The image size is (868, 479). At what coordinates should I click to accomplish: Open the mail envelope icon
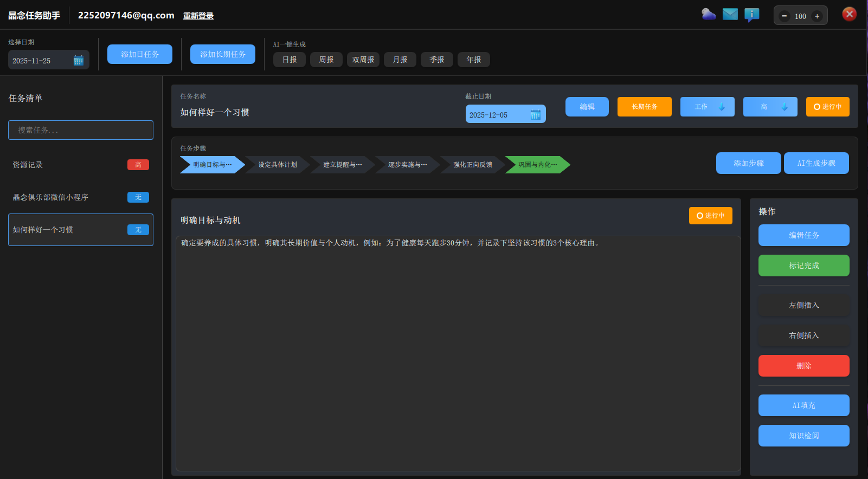[x=730, y=15]
